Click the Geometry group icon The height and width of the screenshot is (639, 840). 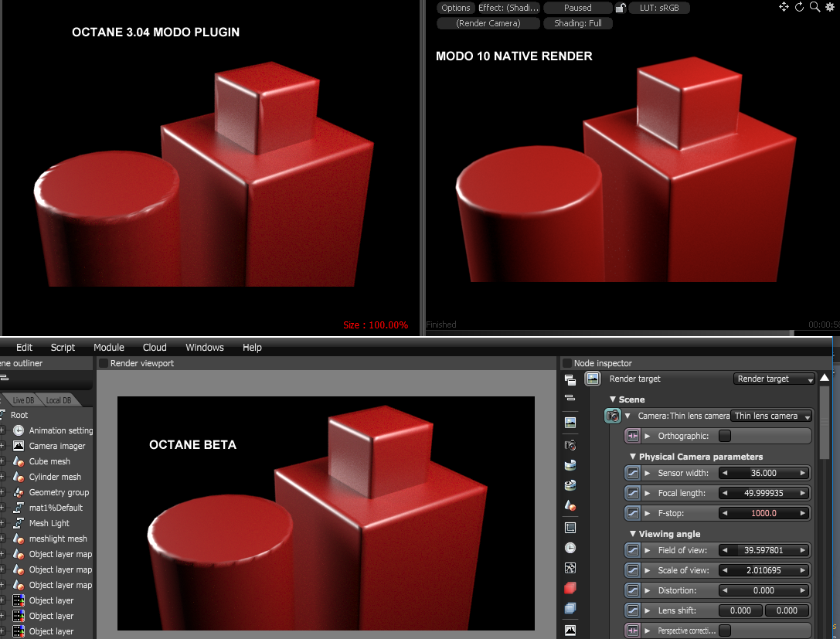tap(19, 492)
